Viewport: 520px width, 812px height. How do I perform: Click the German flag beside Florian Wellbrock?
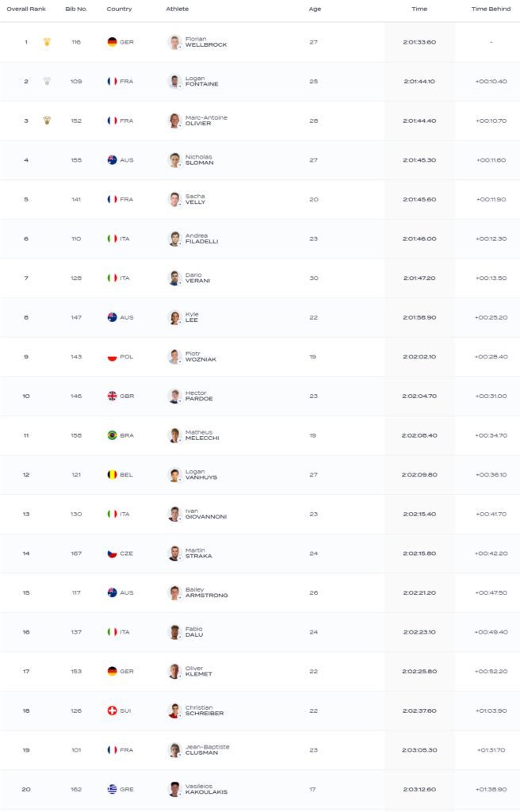(112, 42)
